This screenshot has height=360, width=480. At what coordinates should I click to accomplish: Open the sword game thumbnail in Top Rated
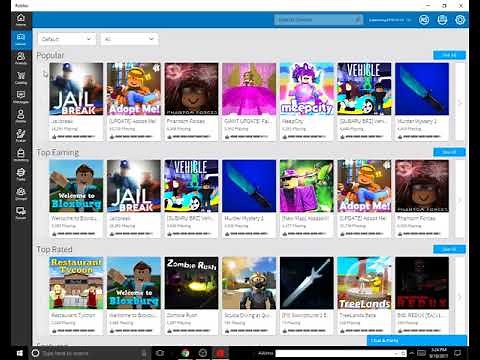coord(307,283)
